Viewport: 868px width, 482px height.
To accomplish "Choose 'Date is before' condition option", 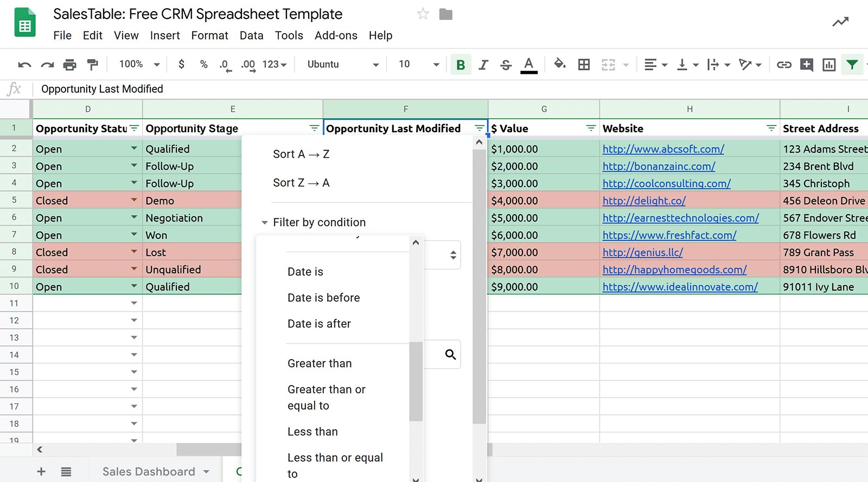I will 323,298.
